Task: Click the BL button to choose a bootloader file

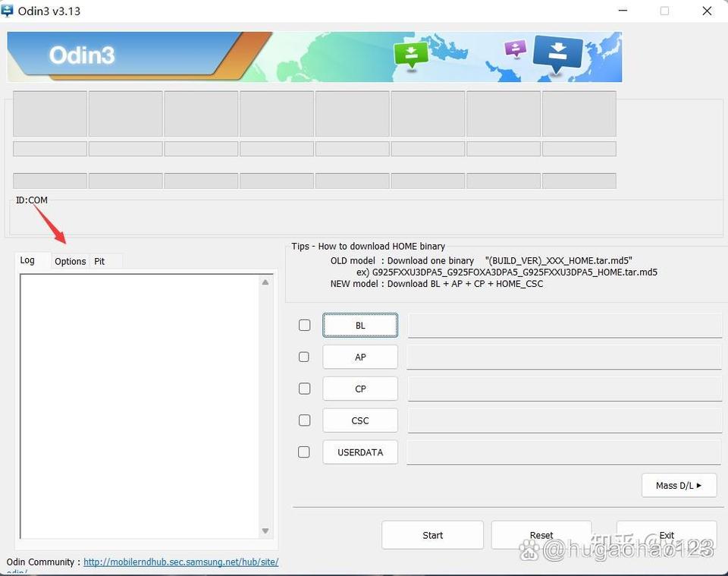Action: [359, 325]
